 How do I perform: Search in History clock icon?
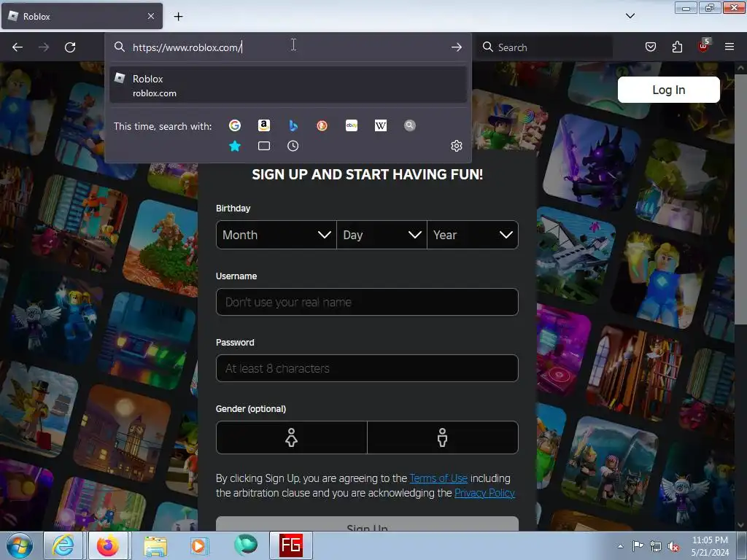[293, 146]
